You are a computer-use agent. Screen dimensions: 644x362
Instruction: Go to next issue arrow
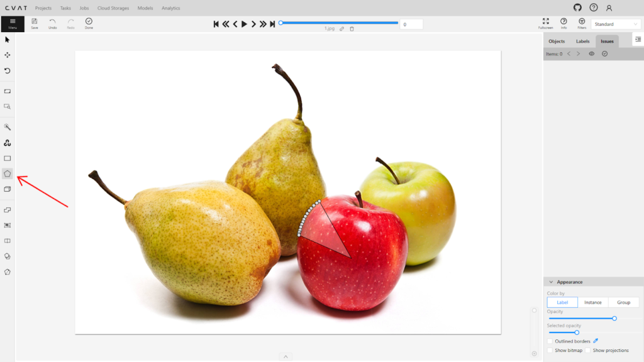[x=579, y=54]
